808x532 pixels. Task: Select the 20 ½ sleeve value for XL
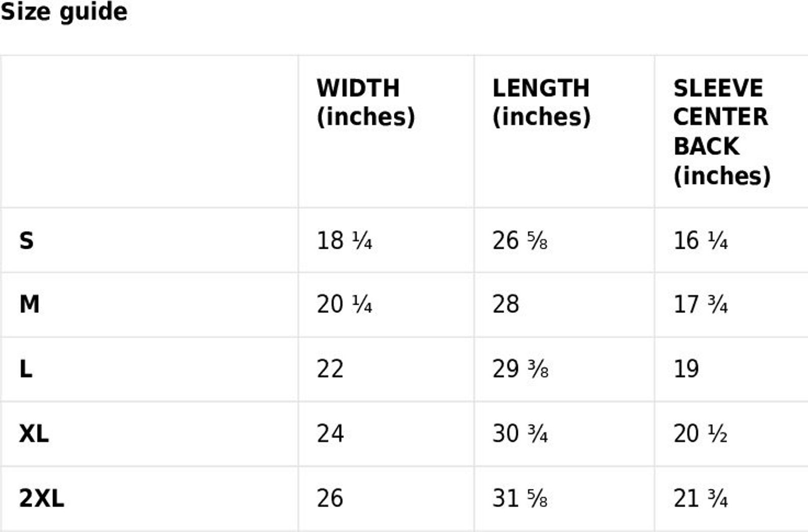701,433
